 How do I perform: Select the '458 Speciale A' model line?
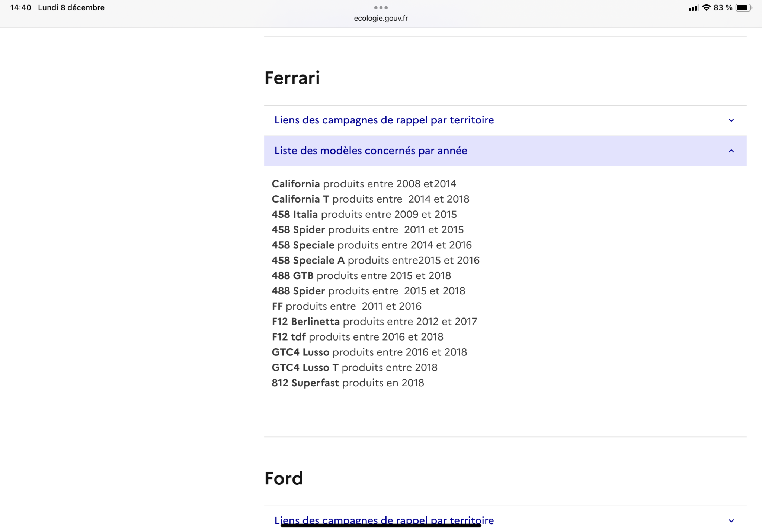(376, 260)
